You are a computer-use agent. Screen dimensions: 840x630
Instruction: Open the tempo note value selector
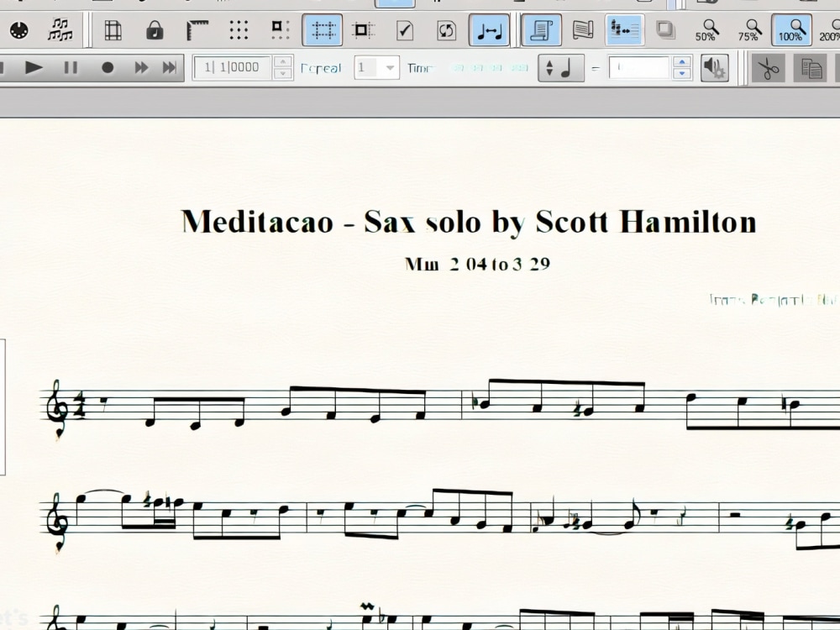[561, 68]
